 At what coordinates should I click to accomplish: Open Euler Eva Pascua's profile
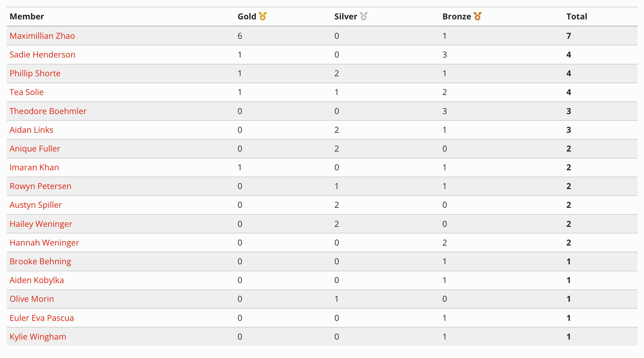(42, 318)
